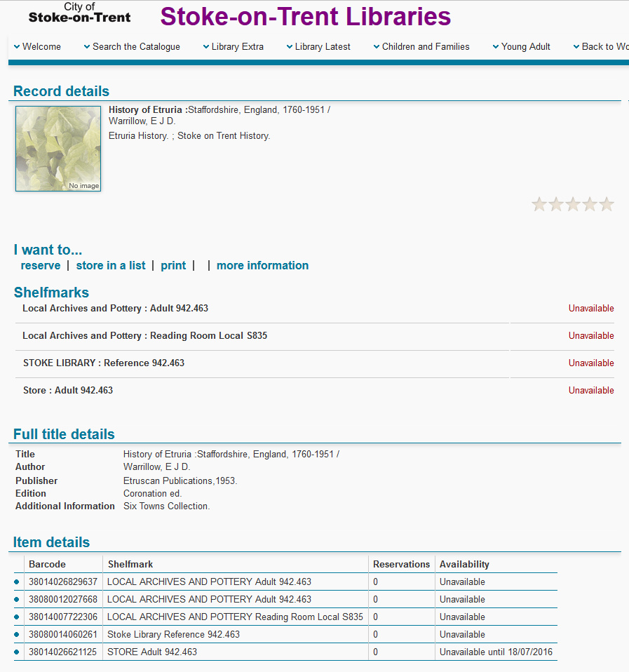The height and width of the screenshot is (672, 629).
Task: Click bullet icon beside barcode 38014026829637
Action: [17, 582]
